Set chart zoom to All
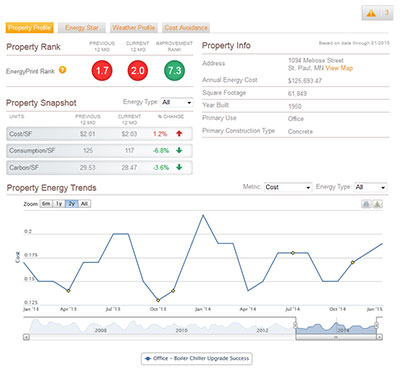This screenshot has width=400, height=371. click(x=84, y=204)
